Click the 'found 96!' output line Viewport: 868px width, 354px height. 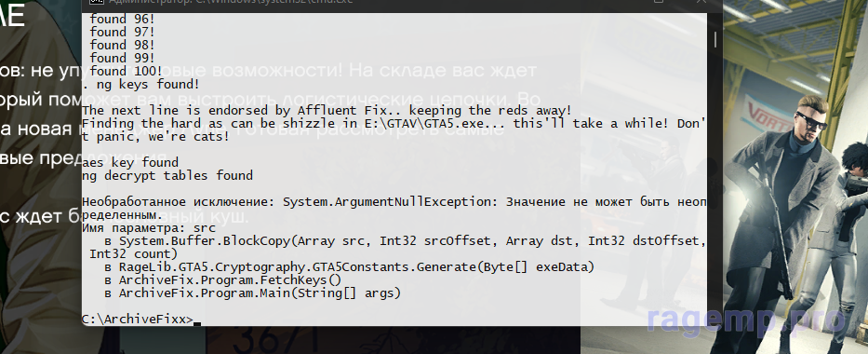point(123,19)
